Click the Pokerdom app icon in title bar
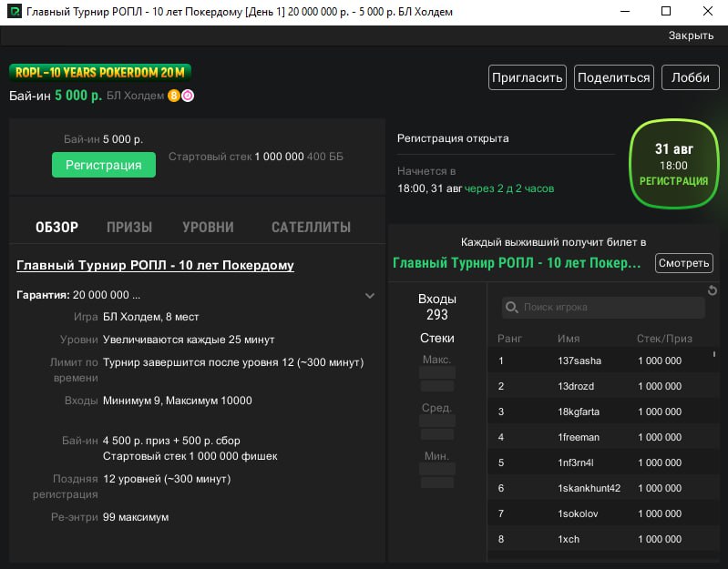Viewport: 728px width, 569px height. point(15,11)
